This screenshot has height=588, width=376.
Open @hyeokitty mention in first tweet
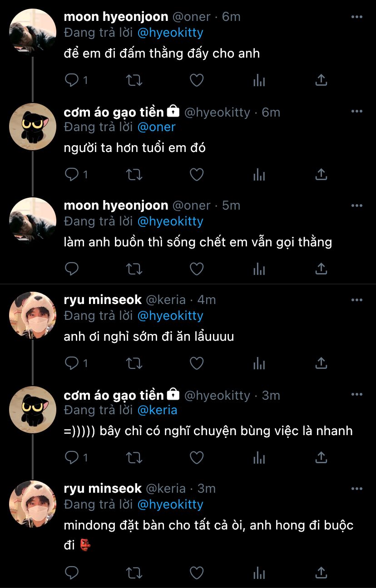click(x=170, y=33)
